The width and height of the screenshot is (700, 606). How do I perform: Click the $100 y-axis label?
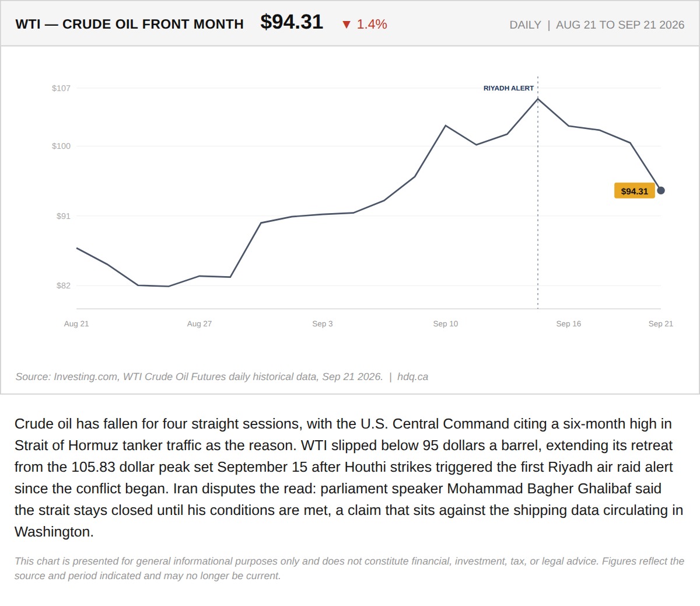[x=61, y=146]
